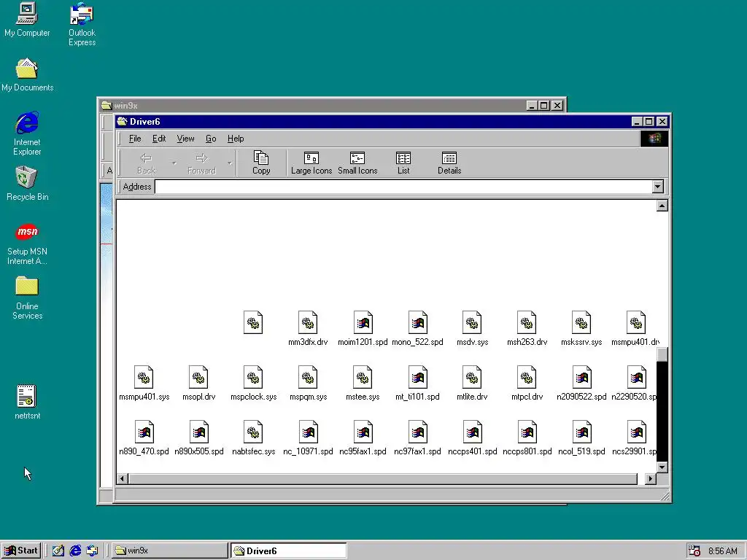Switch to win9x taskbar button
Image resolution: width=747 pixels, height=560 pixels.
(x=170, y=551)
